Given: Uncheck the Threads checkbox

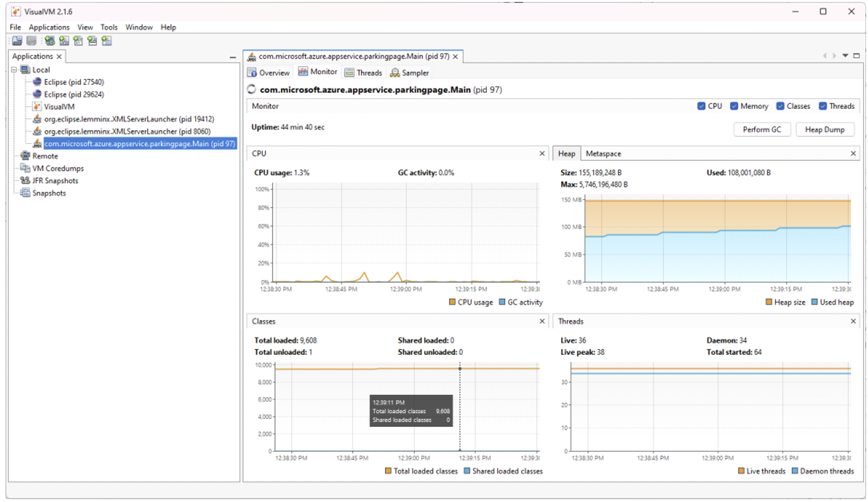Looking at the screenshot, I should [x=823, y=106].
